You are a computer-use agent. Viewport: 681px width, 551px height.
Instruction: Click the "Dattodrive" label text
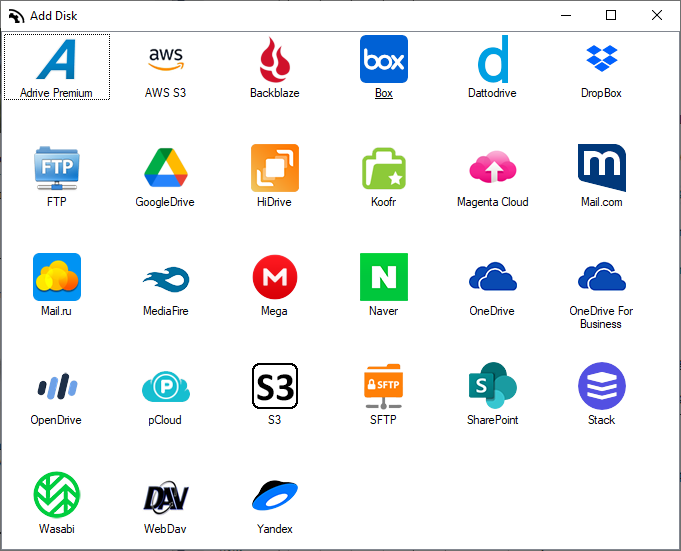click(x=492, y=93)
